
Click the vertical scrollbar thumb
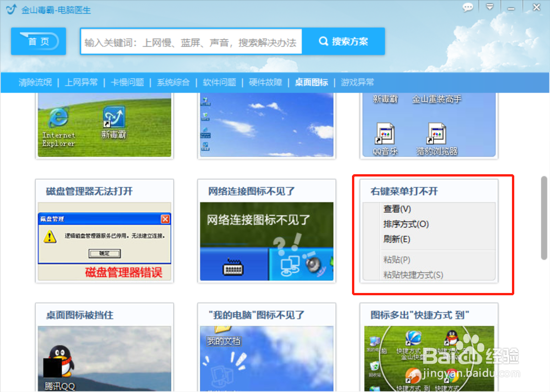point(544,218)
